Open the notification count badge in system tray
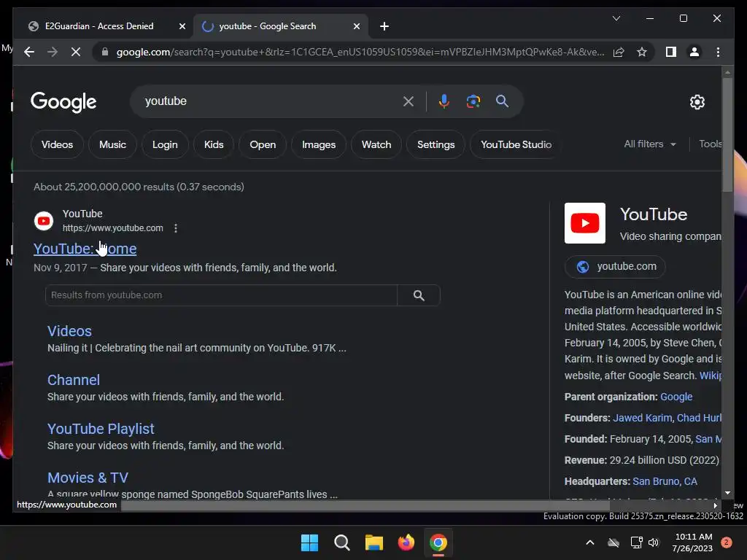 (726, 542)
